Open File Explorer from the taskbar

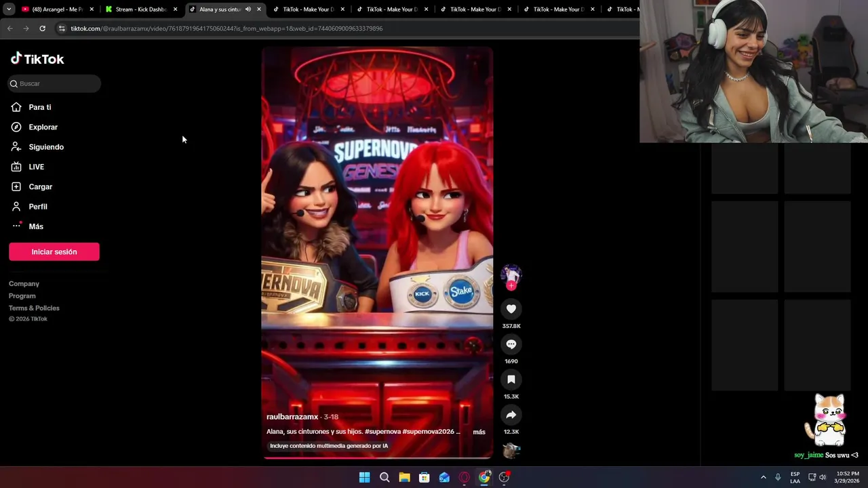(x=404, y=477)
